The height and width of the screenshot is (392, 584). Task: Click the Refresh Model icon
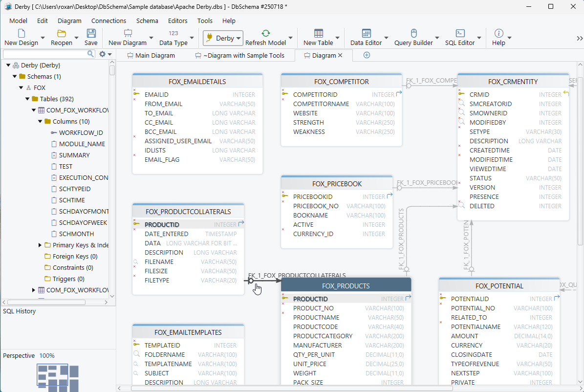tap(265, 33)
